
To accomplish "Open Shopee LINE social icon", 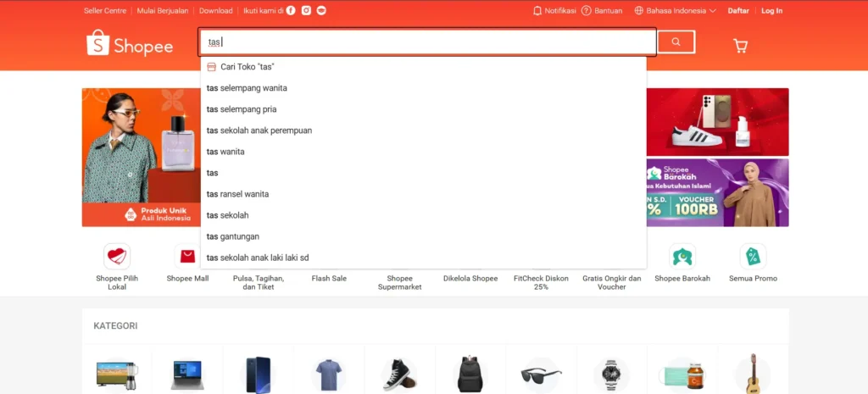I will [321, 10].
